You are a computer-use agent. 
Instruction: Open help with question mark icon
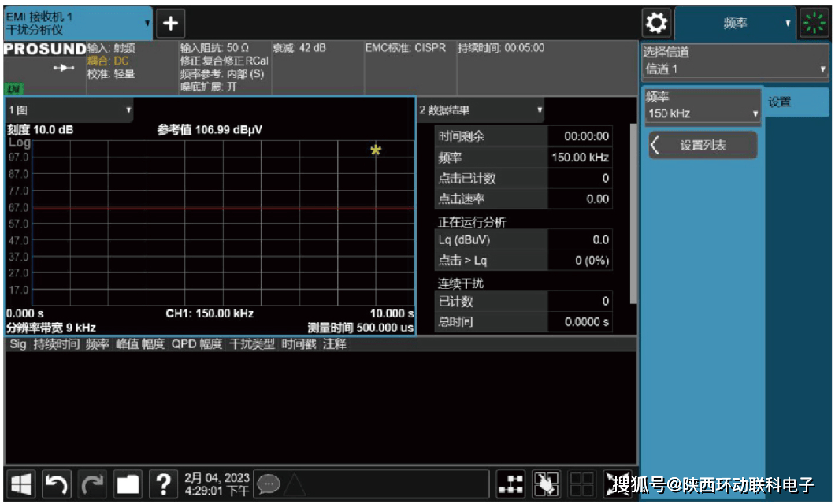tap(163, 484)
